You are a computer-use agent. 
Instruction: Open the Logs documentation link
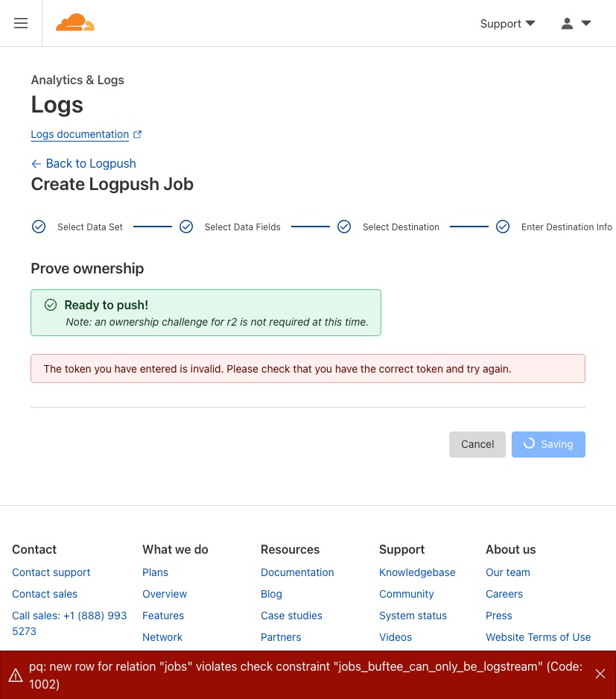coord(80,134)
